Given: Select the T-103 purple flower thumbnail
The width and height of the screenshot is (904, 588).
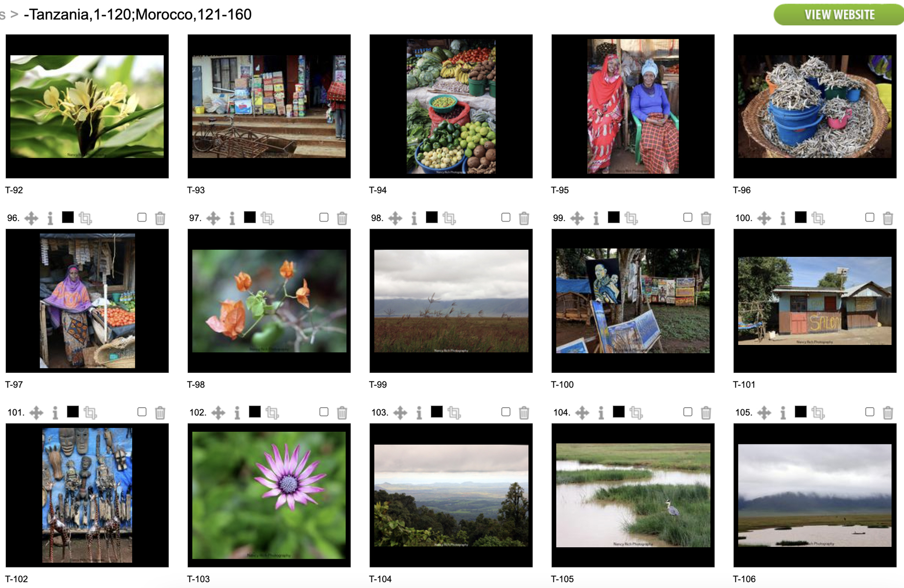Looking at the screenshot, I should pyautogui.click(x=269, y=495).
